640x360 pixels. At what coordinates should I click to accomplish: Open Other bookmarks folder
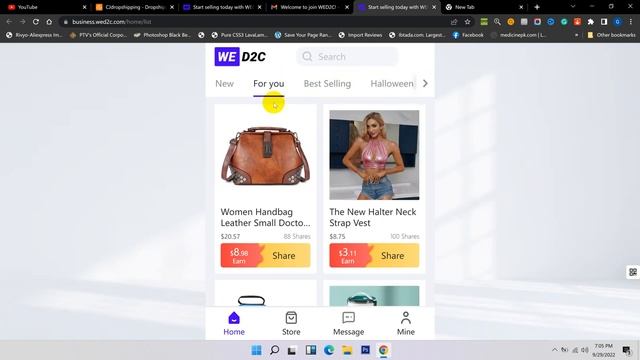point(611,35)
